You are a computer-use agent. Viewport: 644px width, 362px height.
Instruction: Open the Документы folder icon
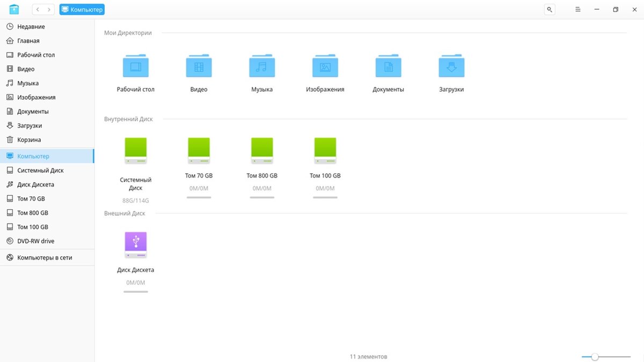(389, 65)
